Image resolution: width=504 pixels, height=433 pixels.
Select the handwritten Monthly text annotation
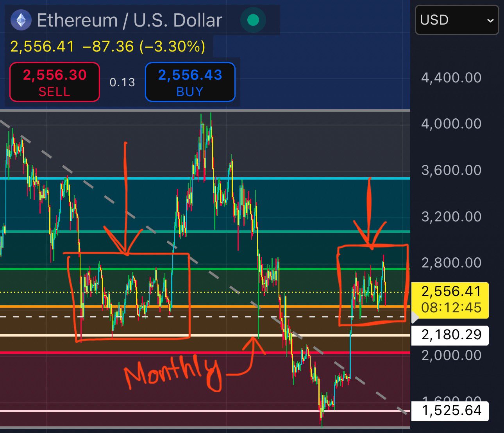[172, 373]
